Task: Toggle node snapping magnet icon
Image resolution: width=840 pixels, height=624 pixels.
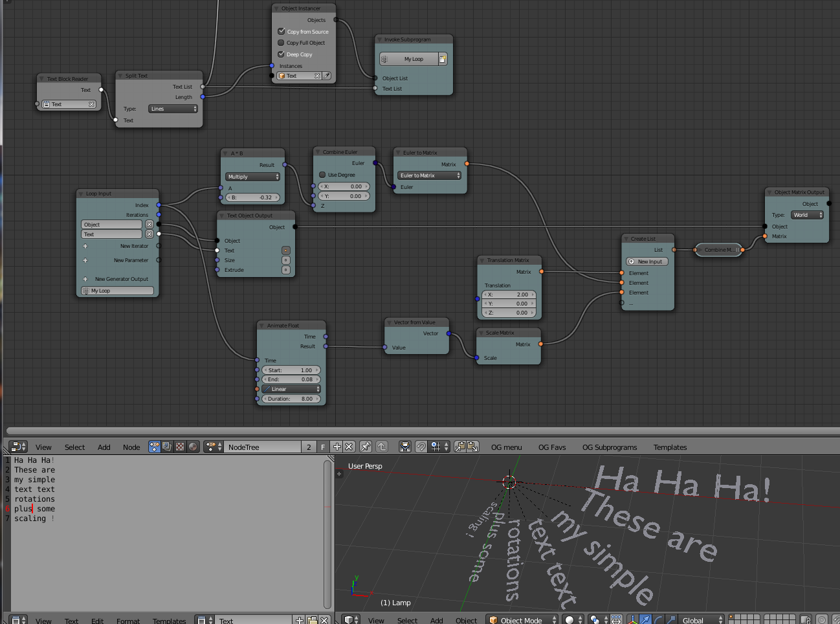Action: click(421, 447)
